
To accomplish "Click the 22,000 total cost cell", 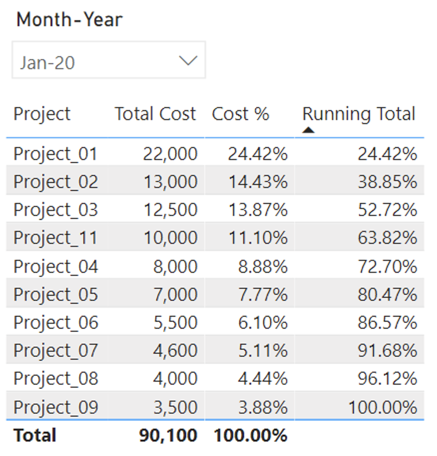I will pyautogui.click(x=170, y=154).
